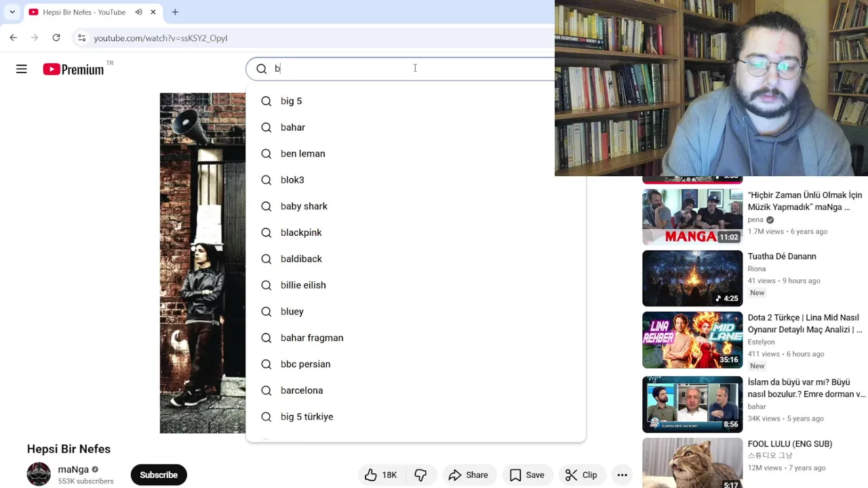Select suggestion "bbc persian"
This screenshot has height=488, width=868.
point(416,364)
